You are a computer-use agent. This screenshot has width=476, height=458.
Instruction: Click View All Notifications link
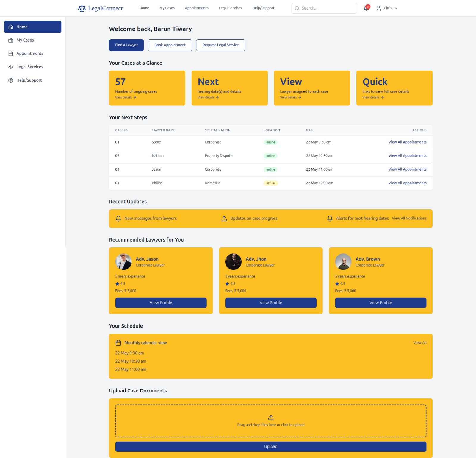(x=409, y=219)
